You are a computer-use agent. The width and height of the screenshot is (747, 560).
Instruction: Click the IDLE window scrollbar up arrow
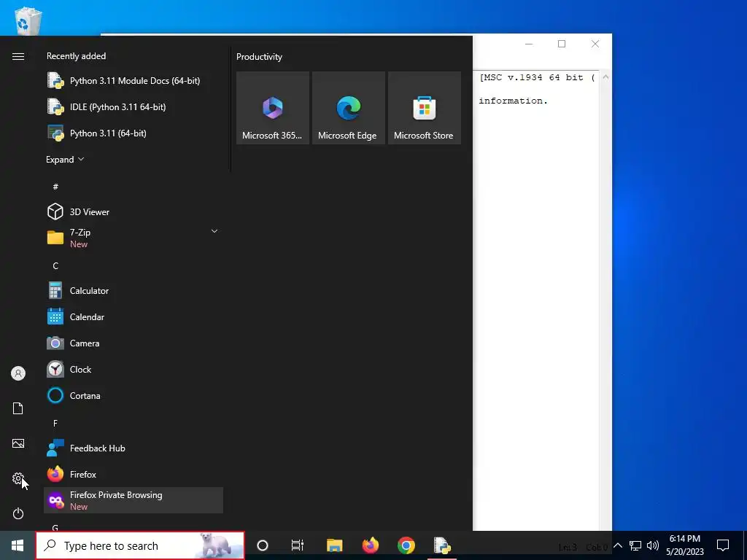click(x=605, y=77)
